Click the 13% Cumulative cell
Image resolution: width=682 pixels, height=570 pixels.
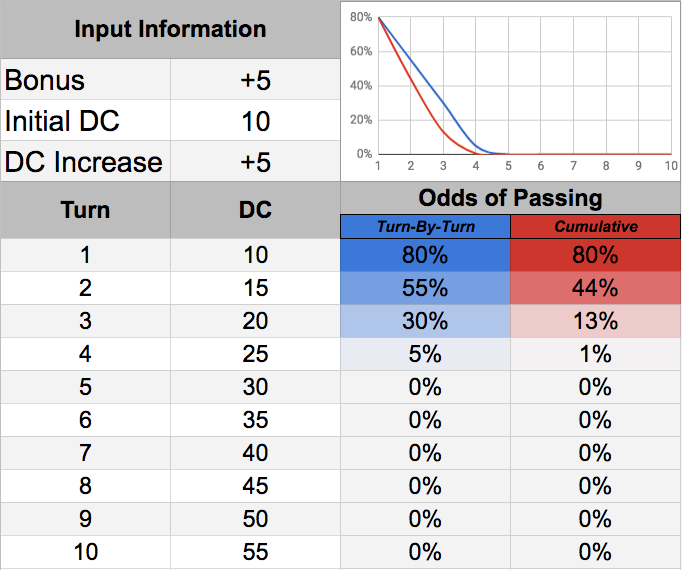(x=596, y=321)
